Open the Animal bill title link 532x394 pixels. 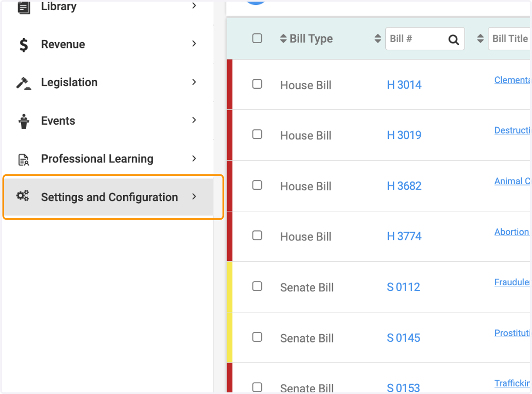point(512,181)
